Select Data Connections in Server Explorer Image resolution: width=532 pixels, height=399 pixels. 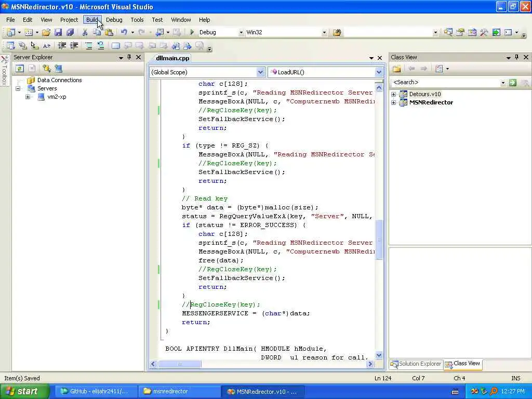tap(59, 80)
